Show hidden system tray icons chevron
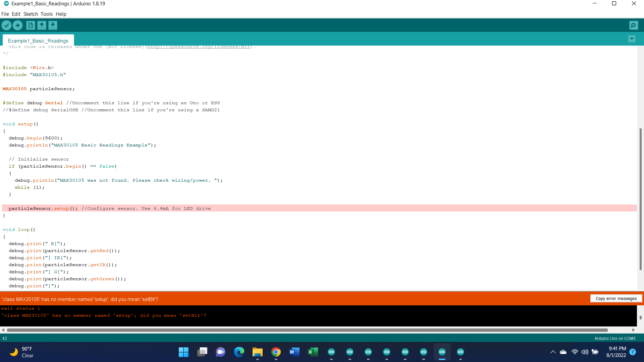This screenshot has height=362, width=644. coord(553,352)
